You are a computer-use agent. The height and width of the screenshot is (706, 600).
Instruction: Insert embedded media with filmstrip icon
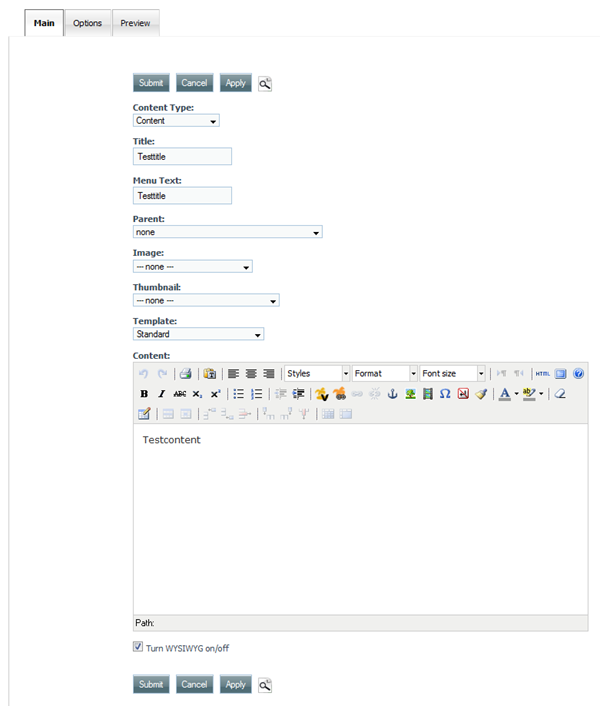(428, 394)
